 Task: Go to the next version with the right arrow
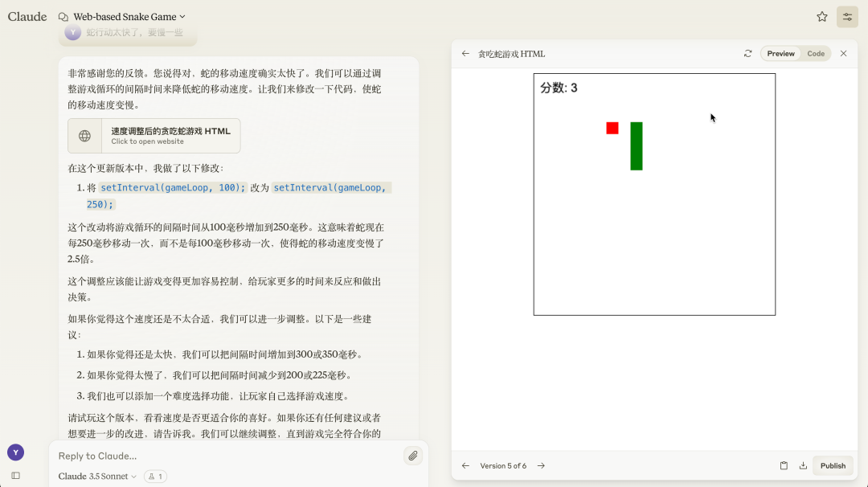coord(540,465)
